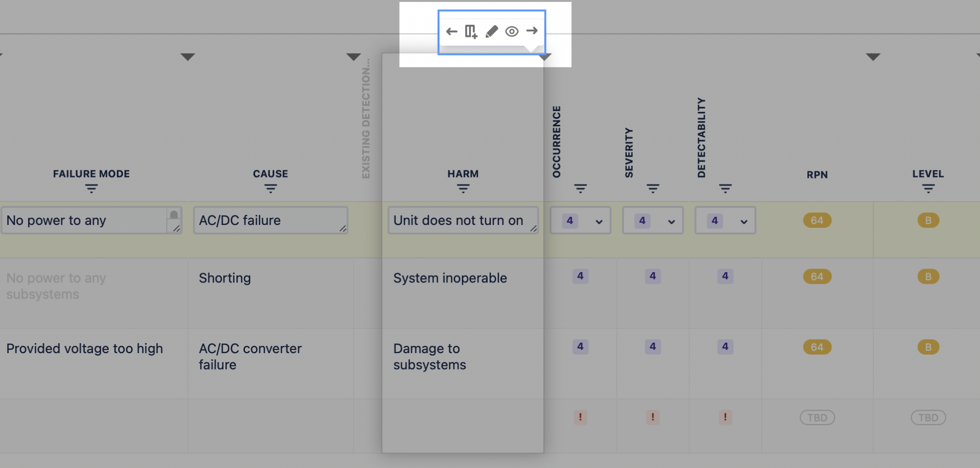Expand the dark triangle above the FAILURE MODE column
Image resolution: width=980 pixels, height=468 pixels.
point(188,56)
